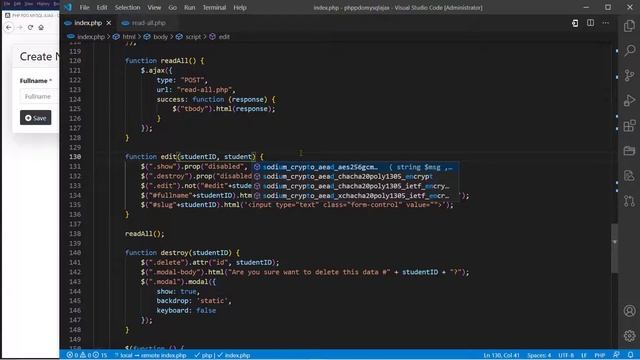Open the View menu
The height and width of the screenshot is (360, 640).
coord(154,7)
